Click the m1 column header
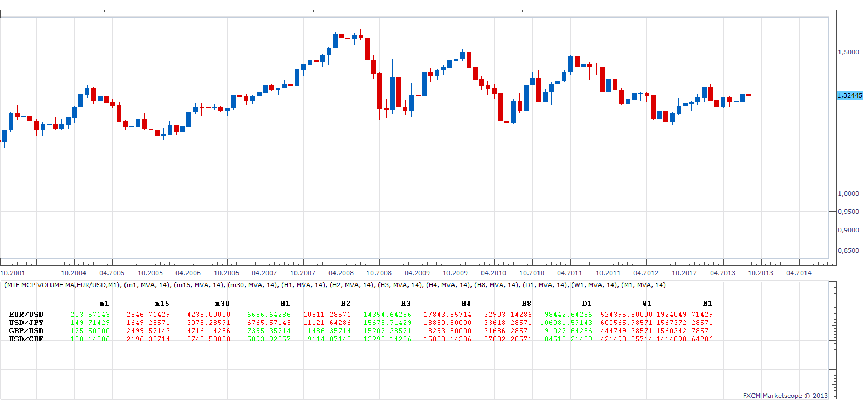868x400 pixels. (104, 304)
